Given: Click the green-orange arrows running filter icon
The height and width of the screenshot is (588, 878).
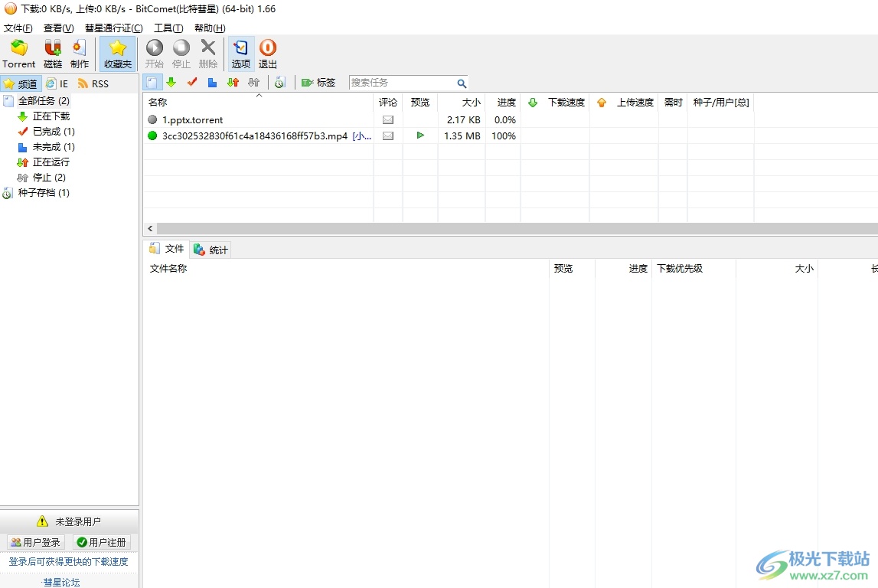Looking at the screenshot, I should (x=233, y=83).
